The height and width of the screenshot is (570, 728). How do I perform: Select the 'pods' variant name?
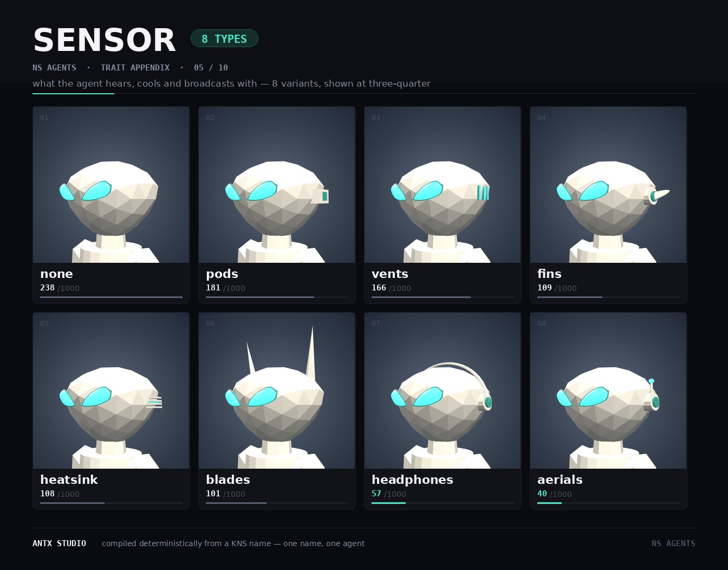[x=222, y=274]
